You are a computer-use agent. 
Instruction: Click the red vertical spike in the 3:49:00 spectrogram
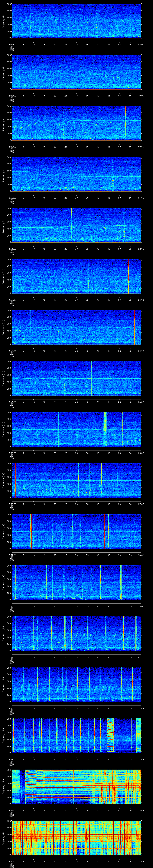[x=125, y=121]
